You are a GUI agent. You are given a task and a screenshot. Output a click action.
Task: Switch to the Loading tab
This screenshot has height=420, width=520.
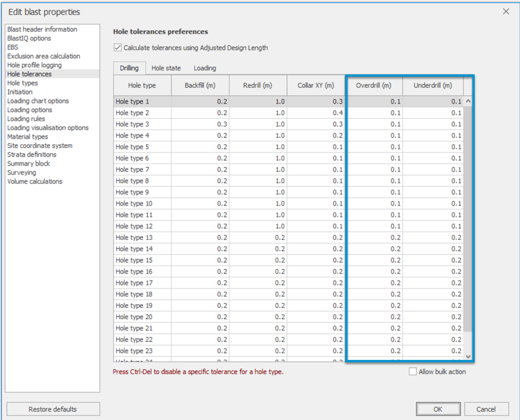tap(205, 68)
